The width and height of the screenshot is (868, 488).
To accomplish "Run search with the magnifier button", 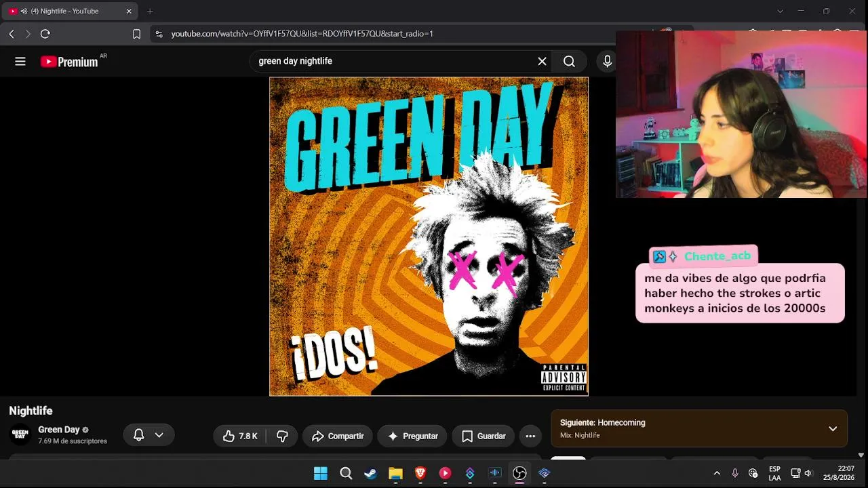I will (x=569, y=62).
